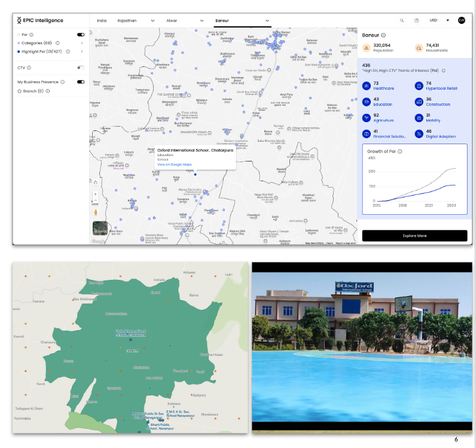
Task: Zoom out with the map minus button
Action: (x=95, y=200)
